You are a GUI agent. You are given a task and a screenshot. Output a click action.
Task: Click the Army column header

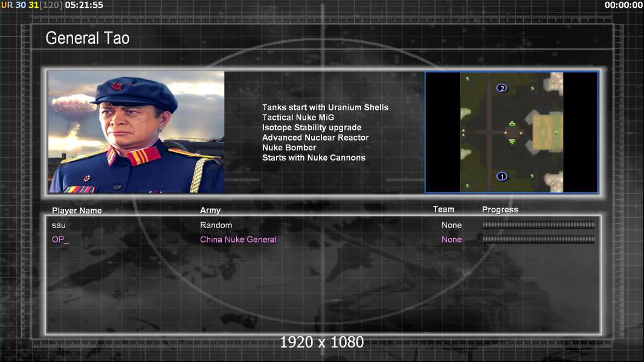click(210, 211)
